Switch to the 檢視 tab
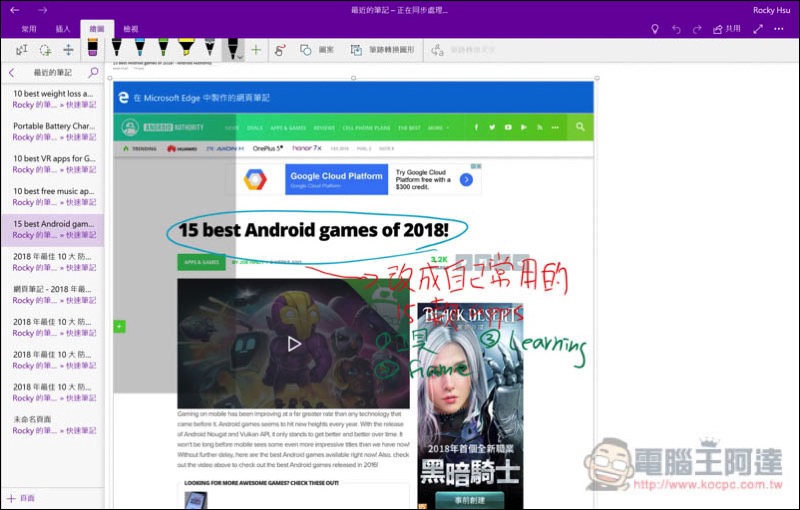800x510 pixels. (x=131, y=29)
